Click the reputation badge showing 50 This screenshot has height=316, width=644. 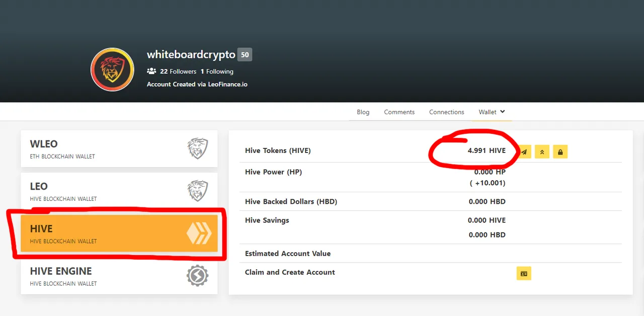(x=245, y=54)
